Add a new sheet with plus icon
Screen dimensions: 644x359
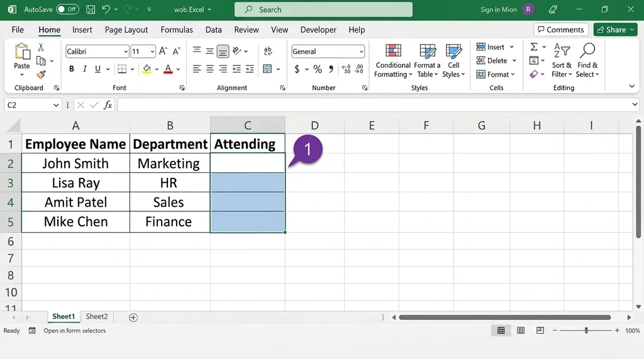[133, 317]
